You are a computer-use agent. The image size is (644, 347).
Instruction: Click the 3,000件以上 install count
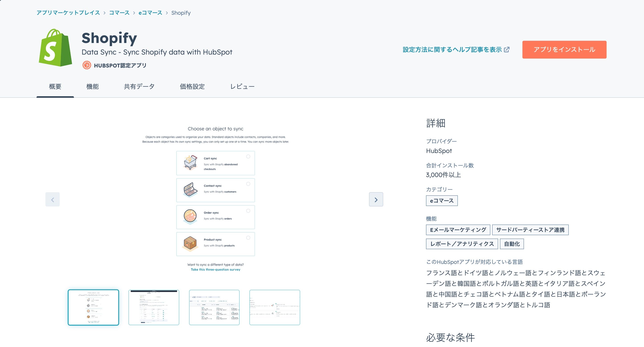[x=443, y=175]
